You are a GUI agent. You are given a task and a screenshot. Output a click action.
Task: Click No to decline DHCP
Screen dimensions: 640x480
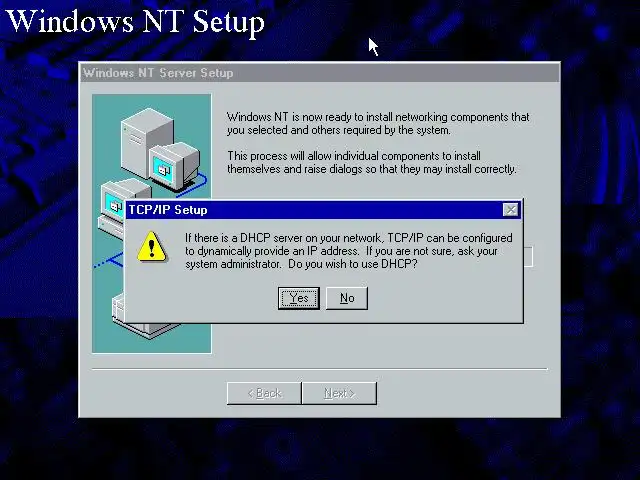(347, 298)
